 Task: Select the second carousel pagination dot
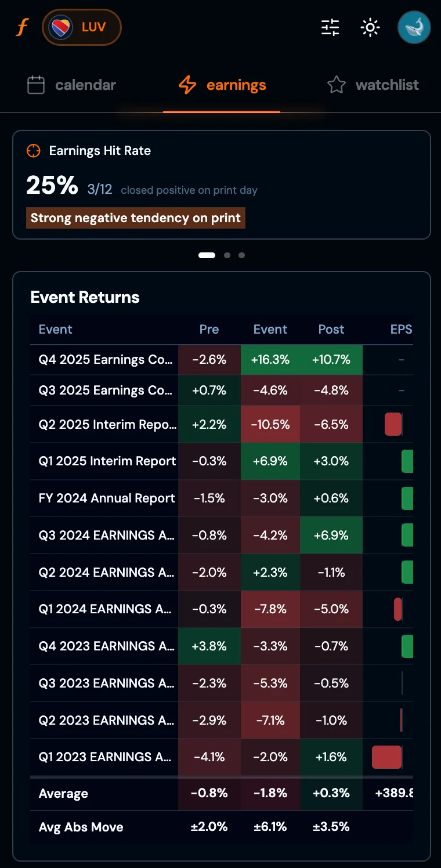click(227, 255)
